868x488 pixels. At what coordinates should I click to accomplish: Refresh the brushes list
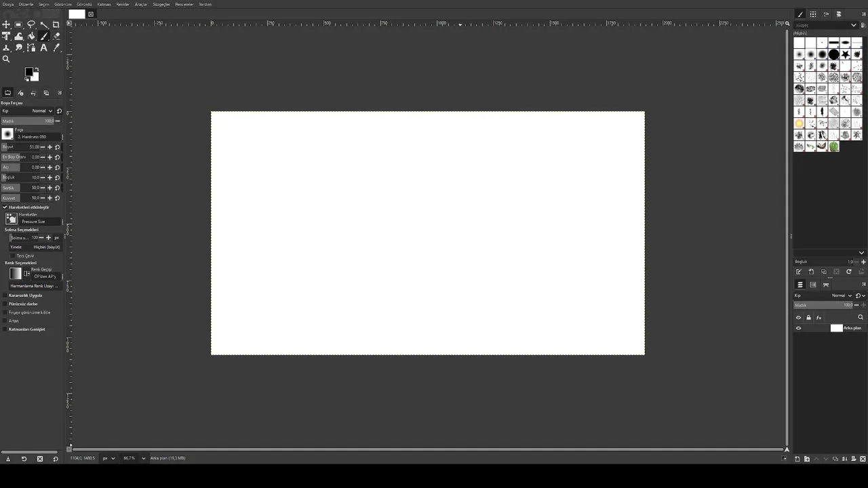849,272
